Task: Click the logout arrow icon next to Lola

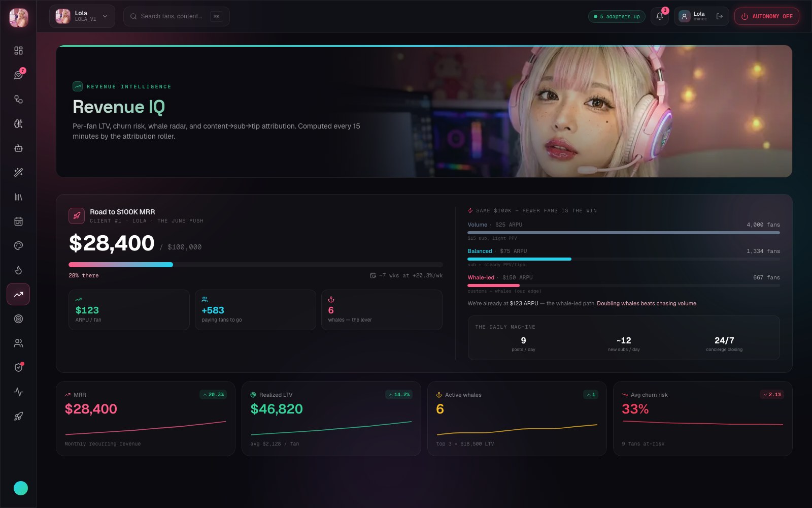Action: pos(720,16)
